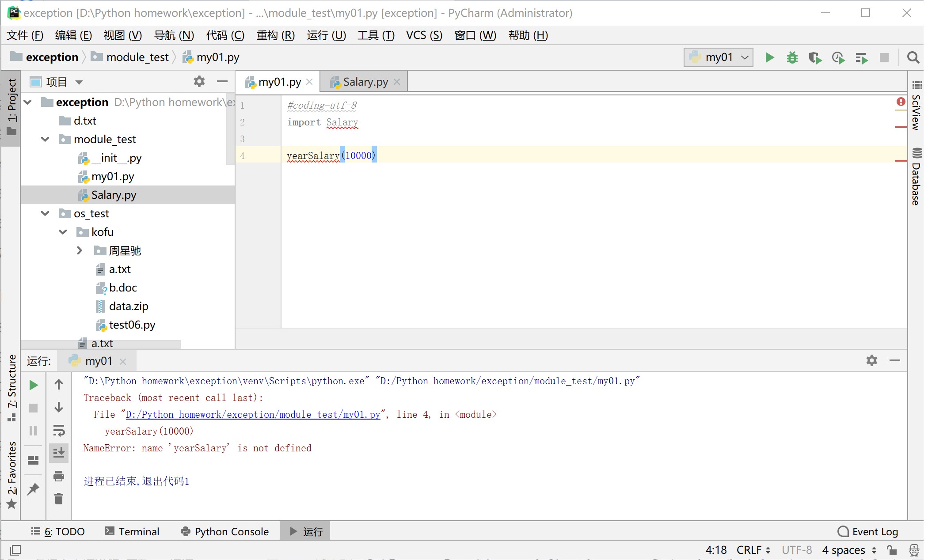Screen dimensions: 928x560
Task: Toggle the read-only lock icon in status bar
Action: coord(892,550)
